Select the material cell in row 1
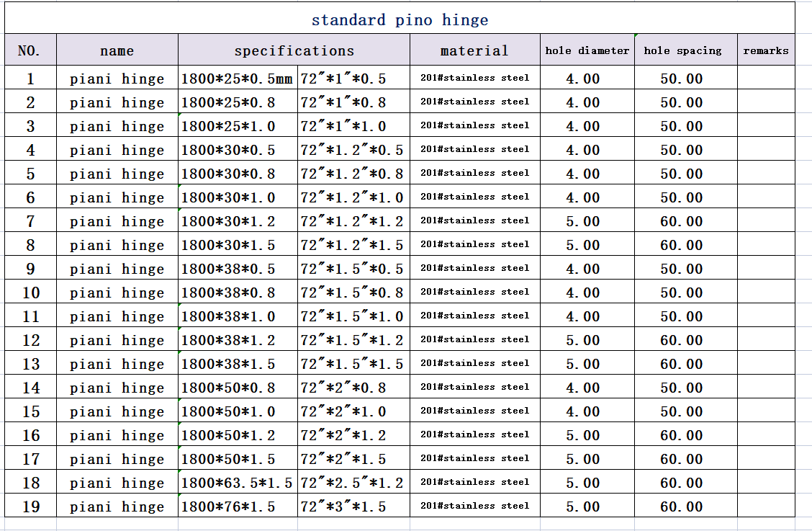The height and width of the screenshot is (531, 812). click(x=474, y=78)
